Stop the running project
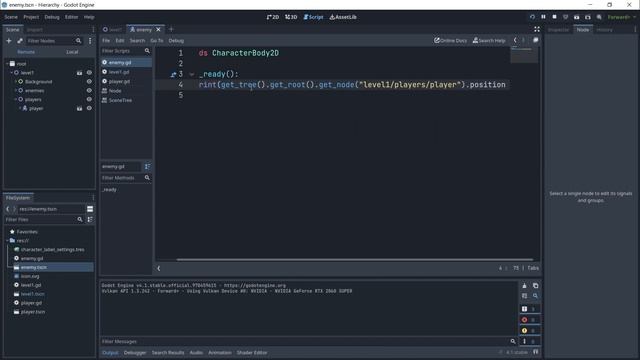640x360 pixels. coord(554,17)
